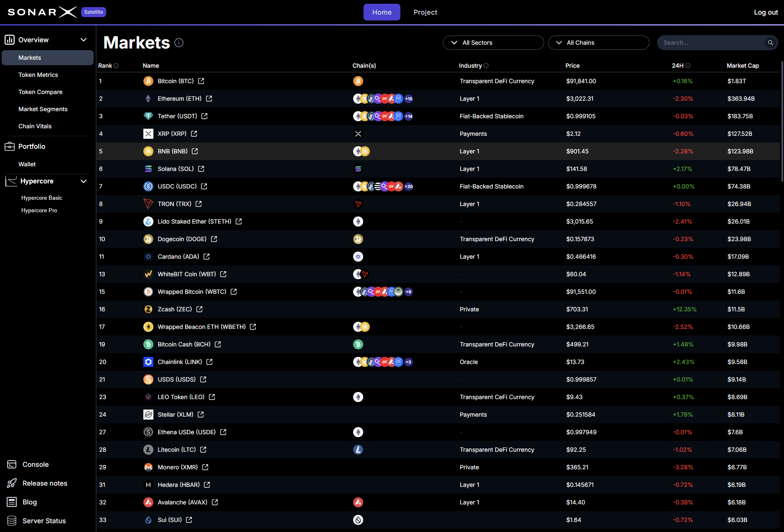Open the All Chains dropdown

(x=598, y=43)
